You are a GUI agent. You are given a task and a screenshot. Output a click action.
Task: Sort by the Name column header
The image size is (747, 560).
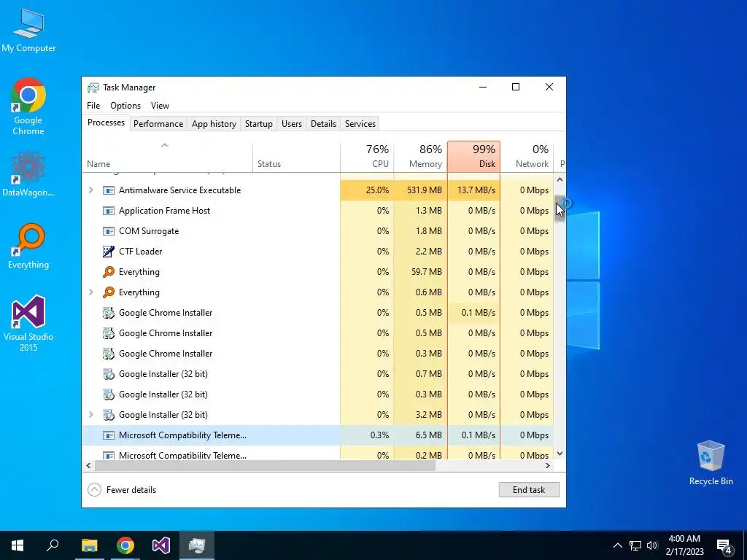tap(167, 157)
